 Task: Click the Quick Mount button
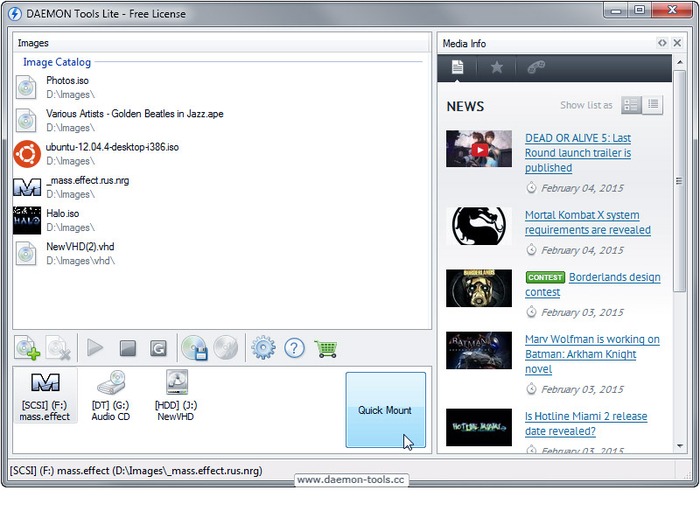coord(386,410)
